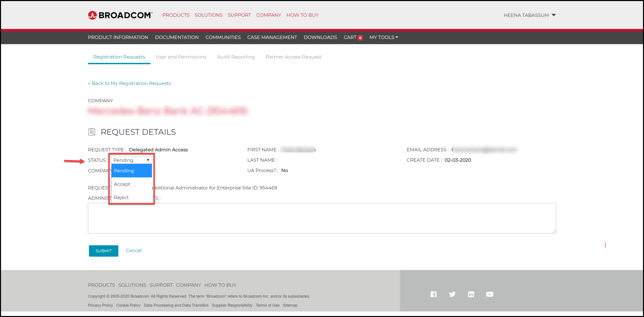This screenshot has width=644, height=317.
Task: Click the Broadcom logo
Action: pos(120,15)
